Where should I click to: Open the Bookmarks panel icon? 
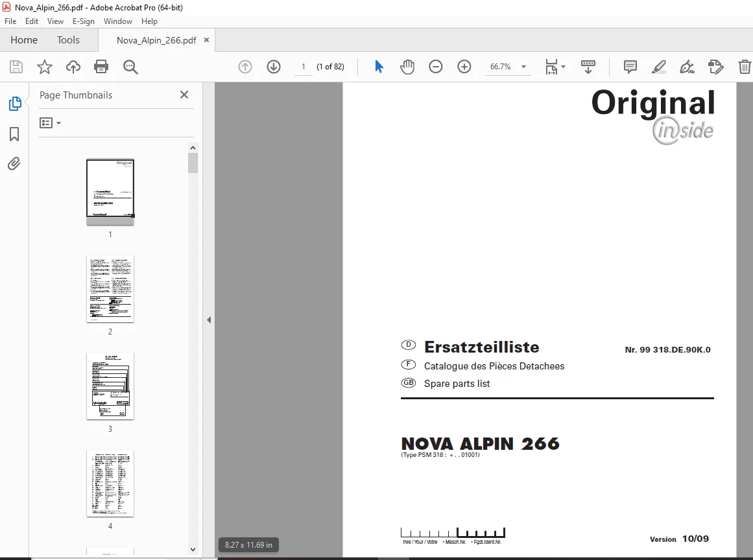pos(14,134)
